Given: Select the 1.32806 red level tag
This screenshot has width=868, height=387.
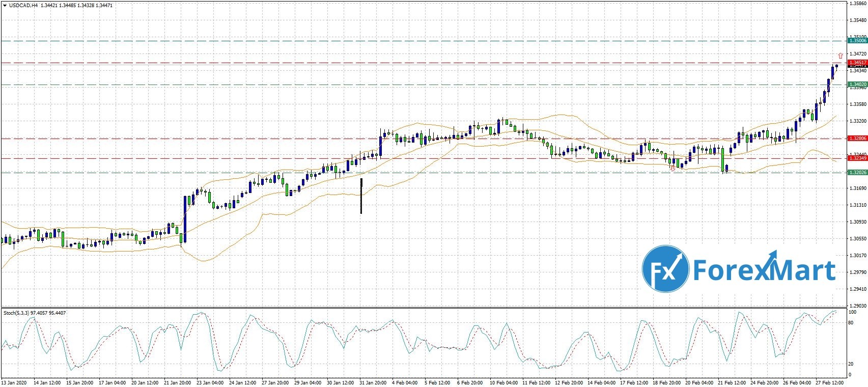Looking at the screenshot, I should pyautogui.click(x=857, y=138).
